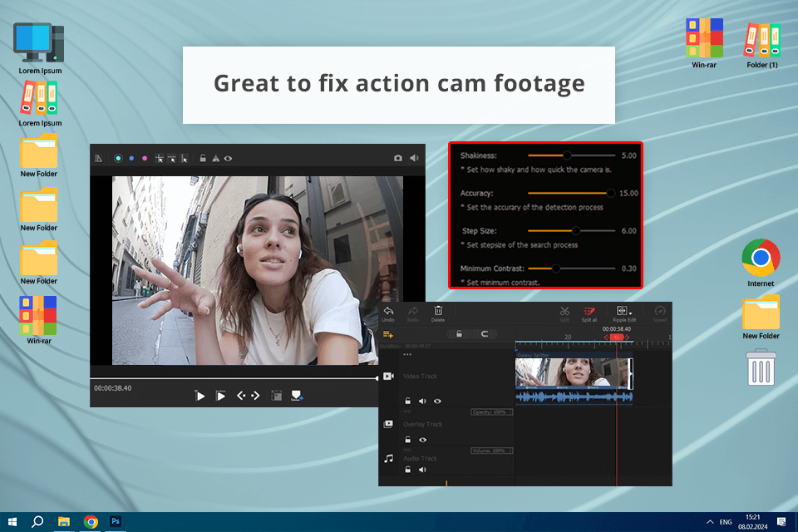
Task: Open the Folder (1) desktop icon
Action: [x=762, y=44]
